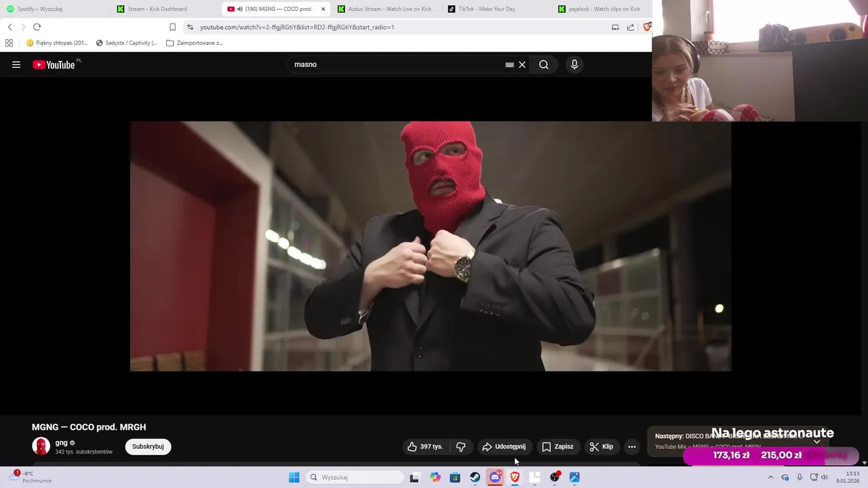
Task: Create a clip with Klip button
Action: pyautogui.click(x=601, y=447)
